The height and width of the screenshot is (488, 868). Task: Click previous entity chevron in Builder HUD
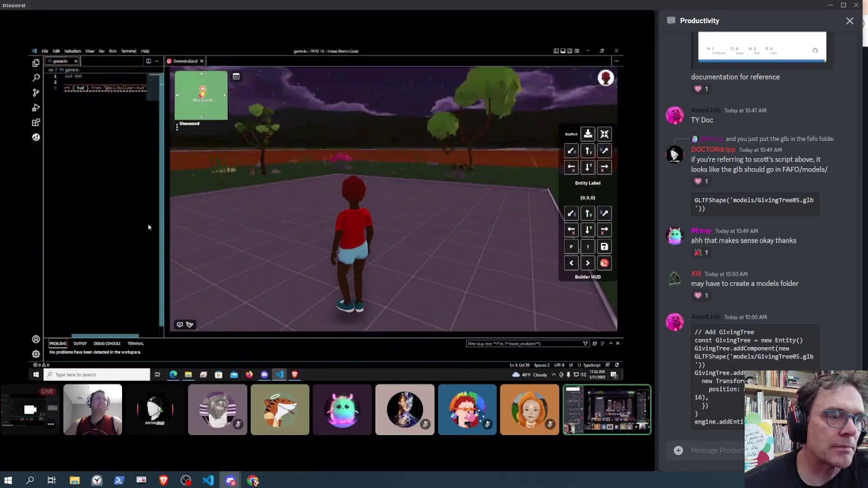click(571, 263)
